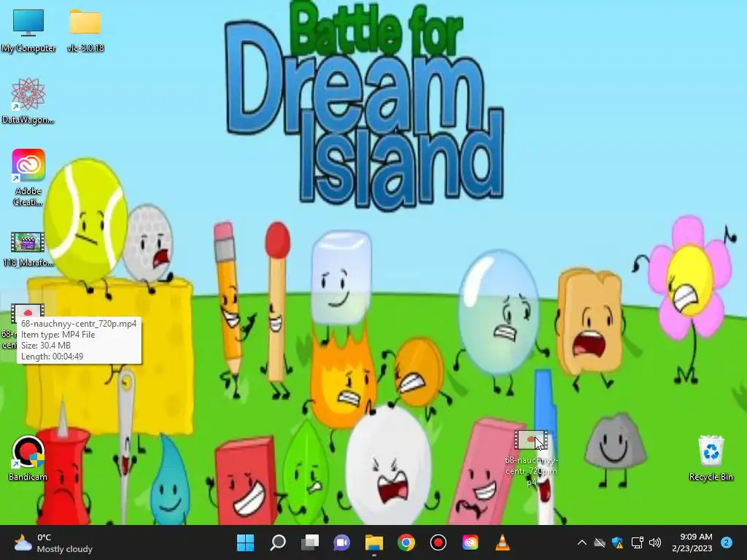Select the 68-nauchnyy mp4 icon behind tooltip
Viewport: 747px width, 560px height.
pos(27,312)
